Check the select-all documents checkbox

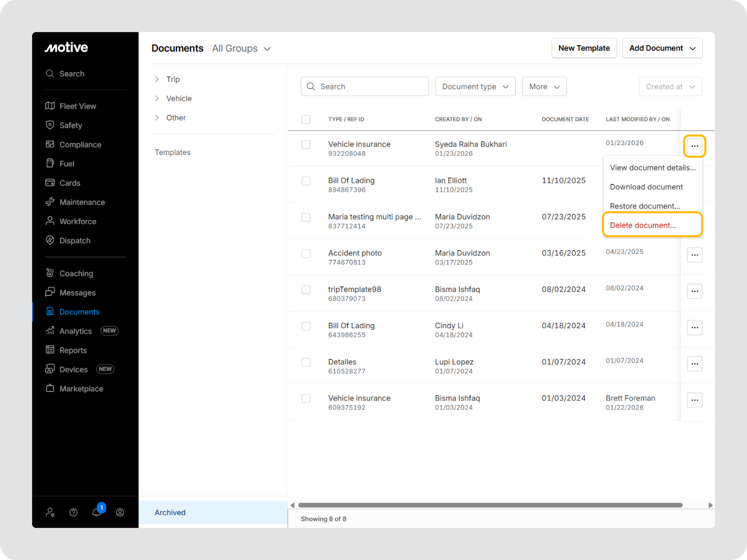306,119
